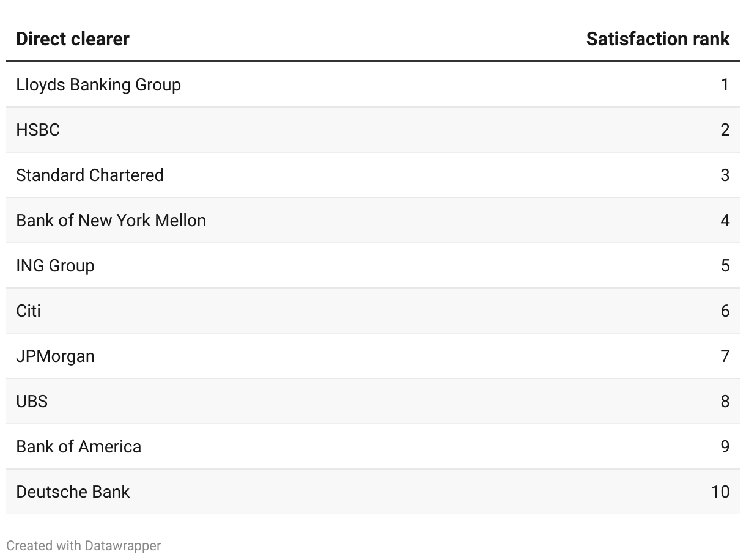
Task: Click rank value 6 next to Citi
Action: tap(725, 311)
